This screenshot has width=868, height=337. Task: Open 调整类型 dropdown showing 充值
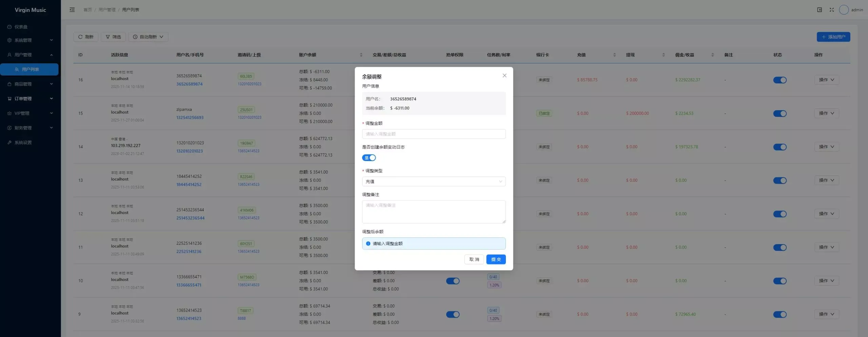pos(434,181)
